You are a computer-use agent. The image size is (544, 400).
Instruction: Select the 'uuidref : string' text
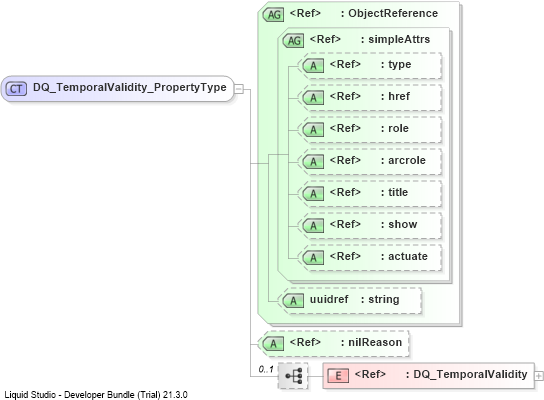[x=354, y=299]
